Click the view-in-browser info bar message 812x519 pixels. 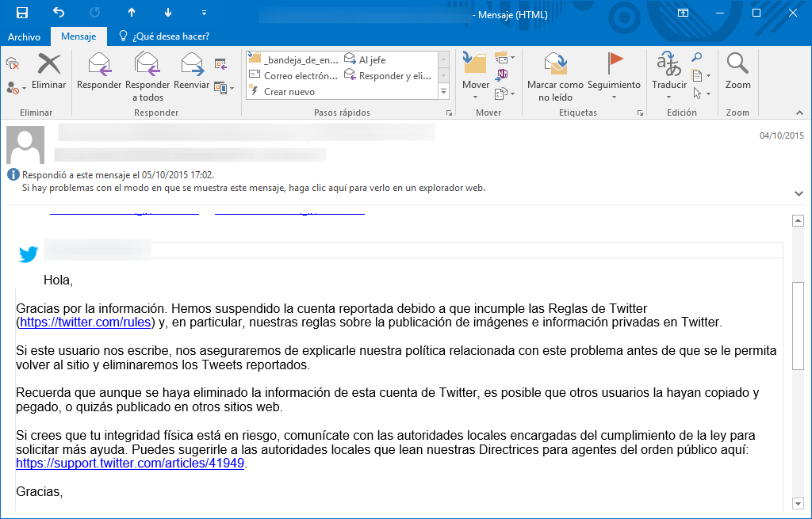[254, 188]
